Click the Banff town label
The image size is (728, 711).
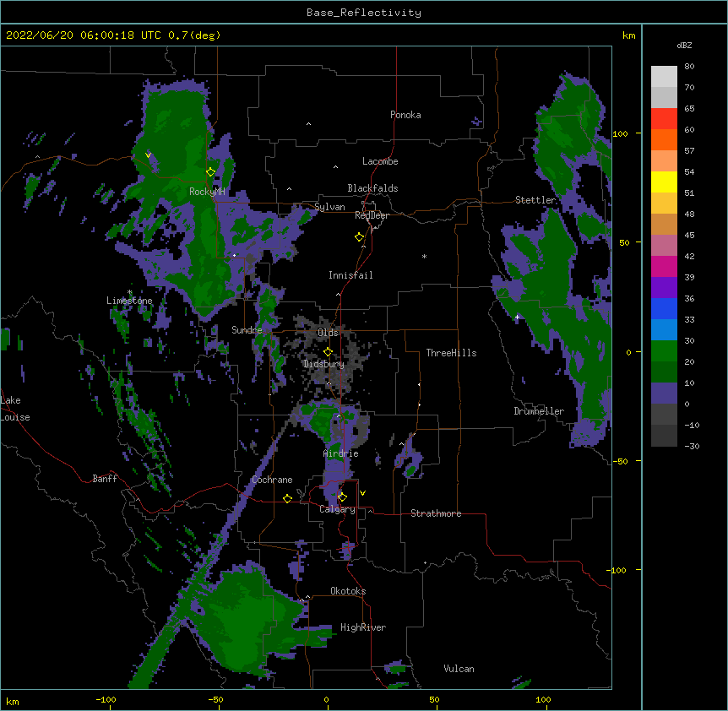[105, 479]
